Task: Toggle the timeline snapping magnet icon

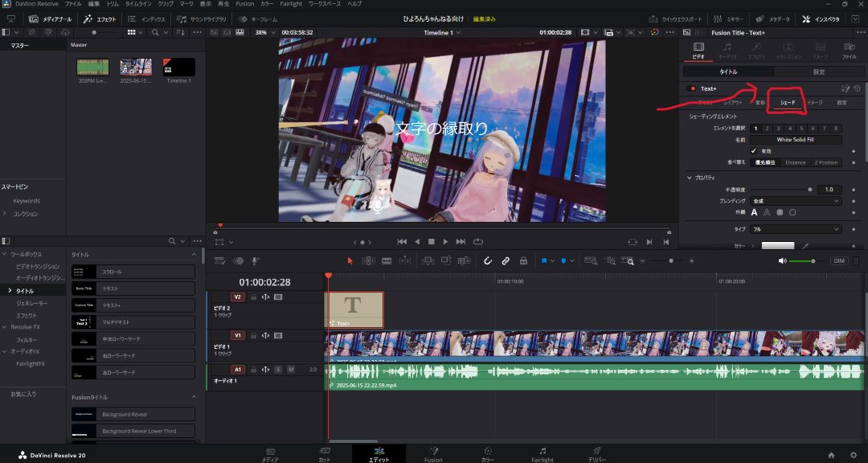Action: pos(487,260)
